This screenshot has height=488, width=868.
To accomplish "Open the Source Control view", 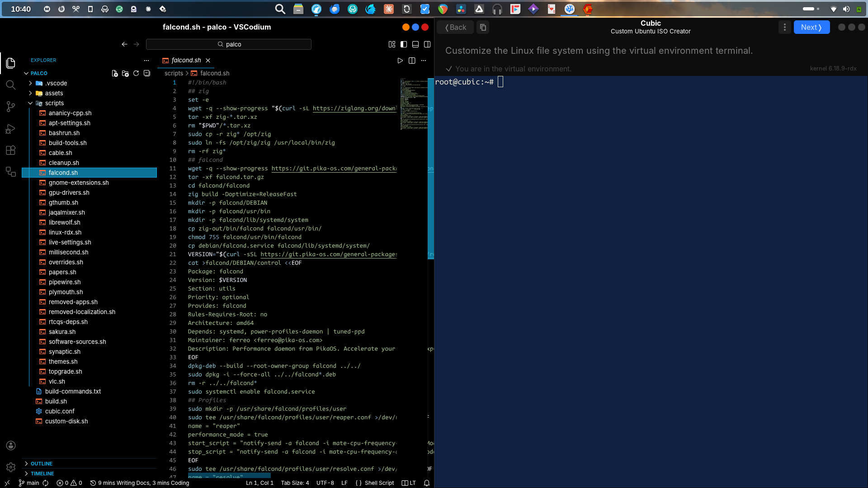I will tap(10, 107).
